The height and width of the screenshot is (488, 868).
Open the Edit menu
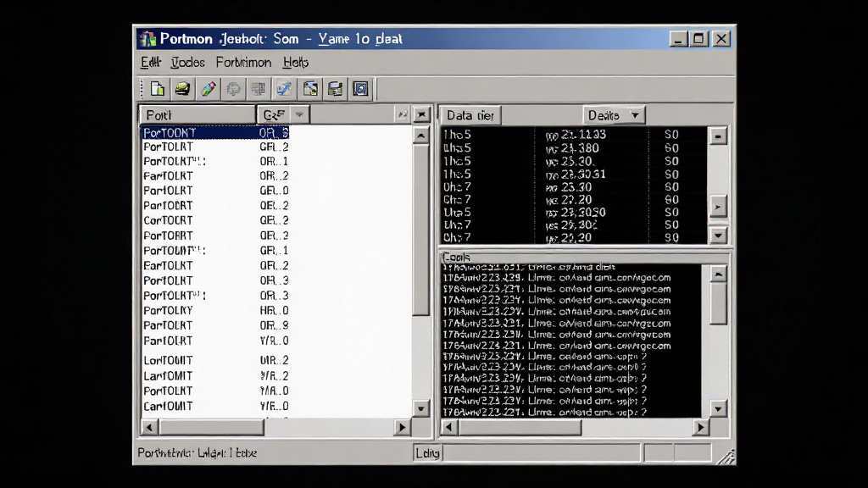[x=150, y=63]
